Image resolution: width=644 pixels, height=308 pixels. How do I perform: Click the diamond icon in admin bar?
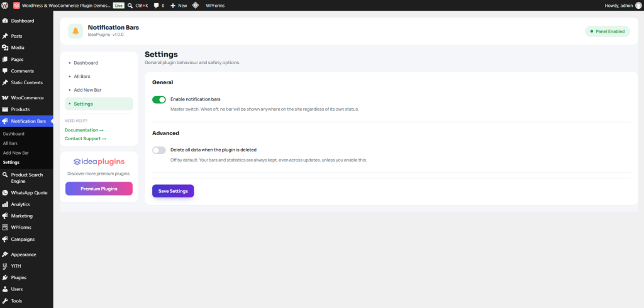coord(196,5)
